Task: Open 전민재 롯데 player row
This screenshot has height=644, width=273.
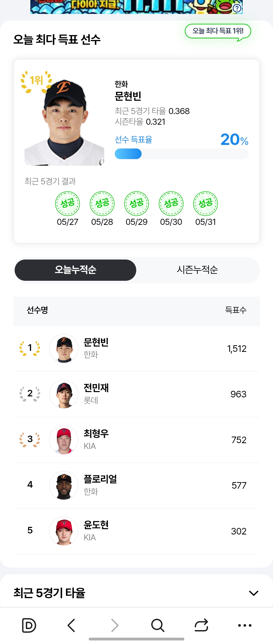Action: pyautogui.click(x=136, y=394)
